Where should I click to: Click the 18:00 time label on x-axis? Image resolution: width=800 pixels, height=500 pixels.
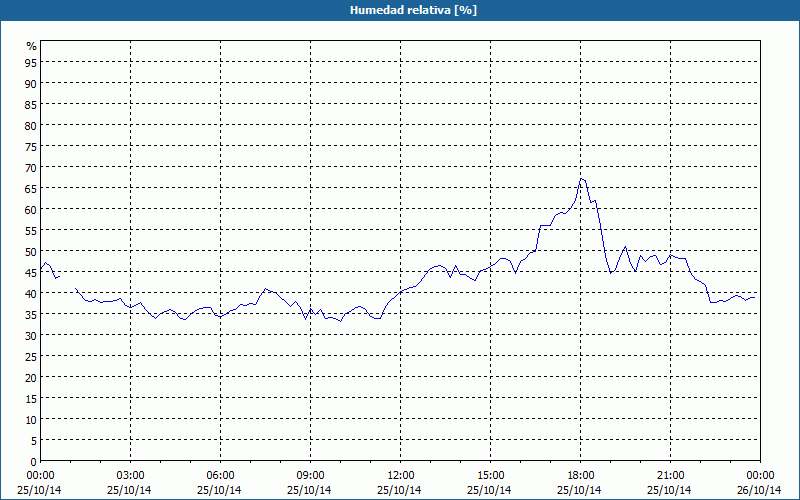point(581,476)
